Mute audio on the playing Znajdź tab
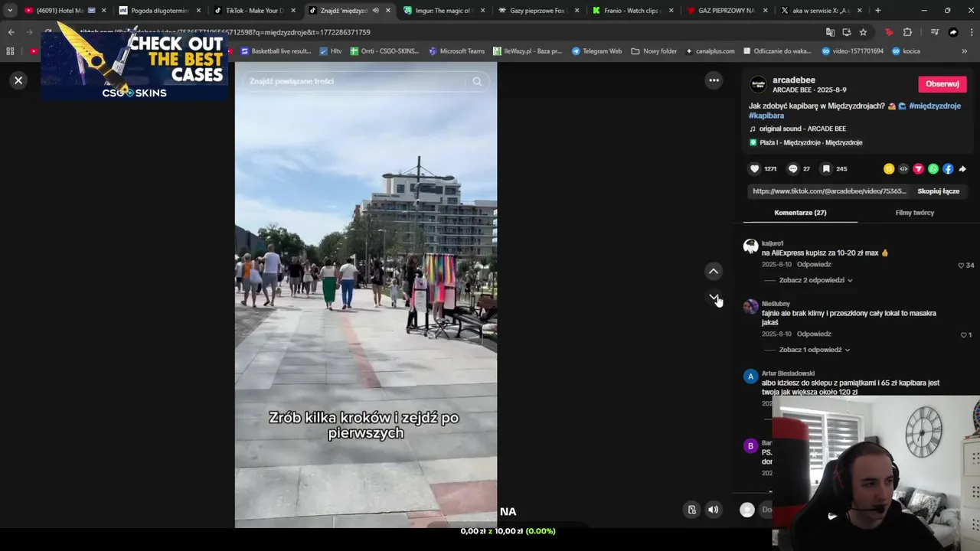The height and width of the screenshot is (551, 980). pos(375,11)
